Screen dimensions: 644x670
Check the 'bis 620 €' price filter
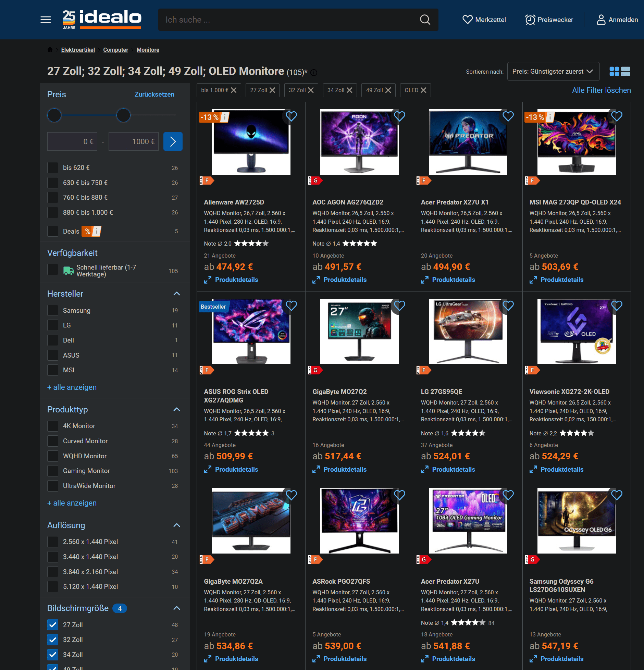click(53, 168)
